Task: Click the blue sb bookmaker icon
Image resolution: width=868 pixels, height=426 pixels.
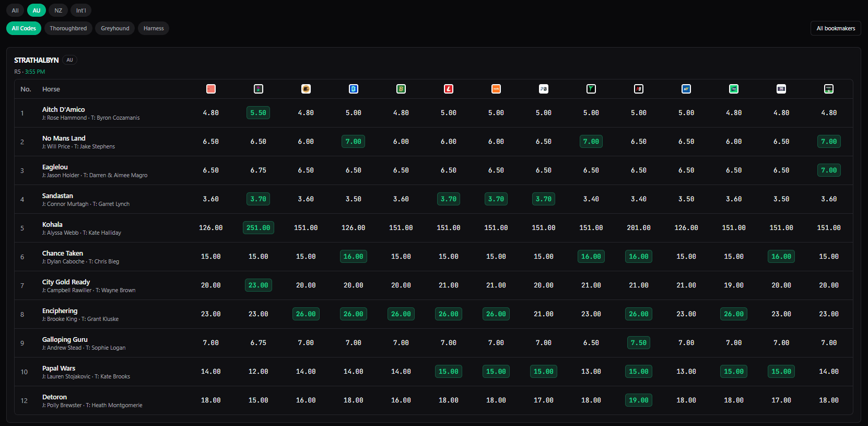Action: (x=686, y=89)
